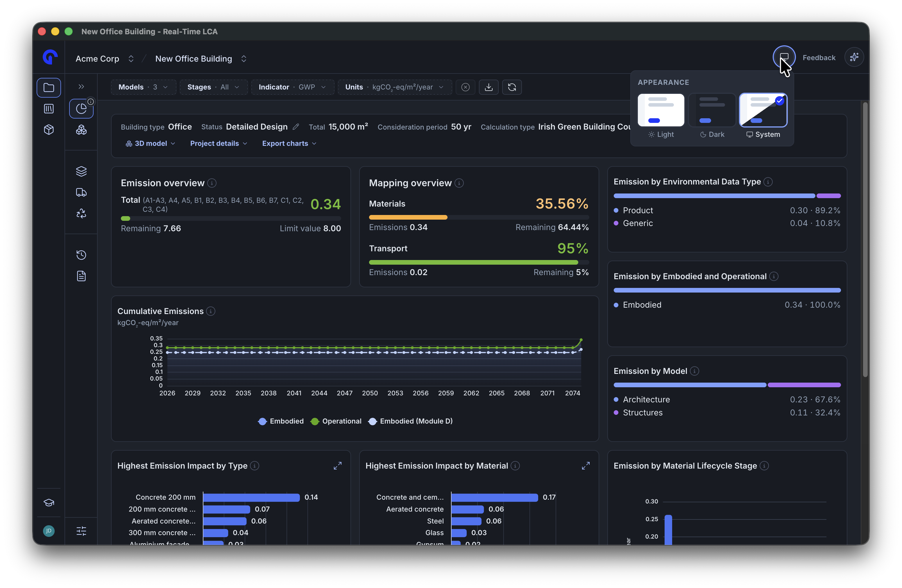Click the Limit value 8.00 text
Viewport: 902px width, 588px height.
click(310, 228)
